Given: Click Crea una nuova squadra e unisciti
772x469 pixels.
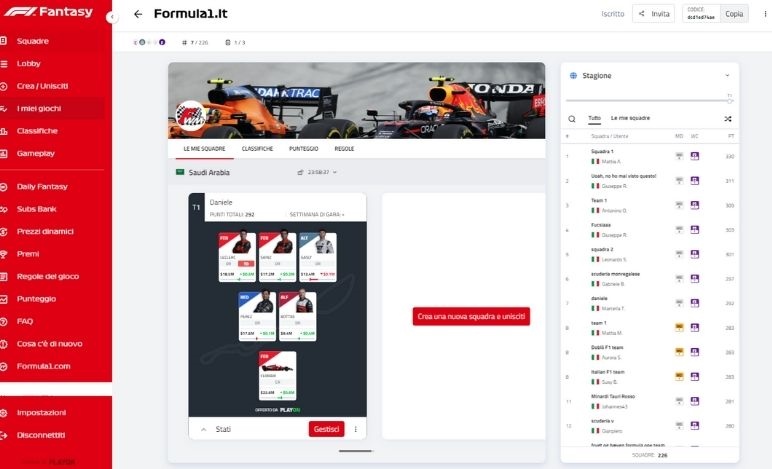Looking at the screenshot, I should tap(471, 316).
